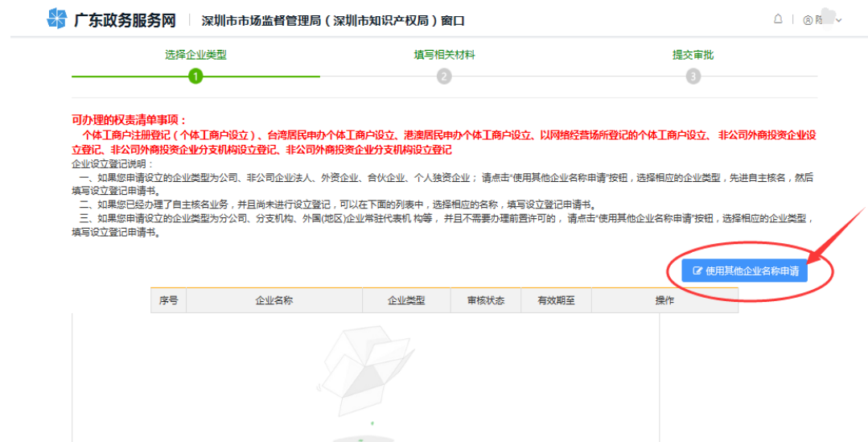Image resolution: width=868 pixels, height=442 pixels.
Task: Click the 审核状态 column header
Action: click(x=486, y=300)
